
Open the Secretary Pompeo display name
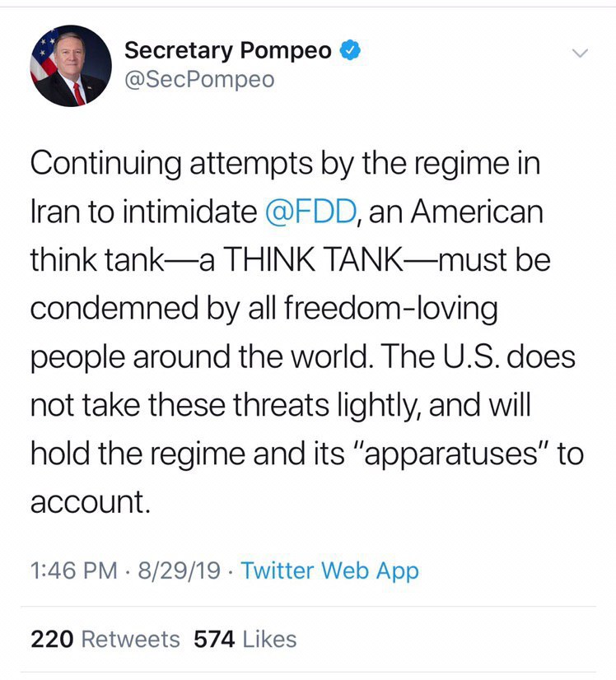[227, 51]
